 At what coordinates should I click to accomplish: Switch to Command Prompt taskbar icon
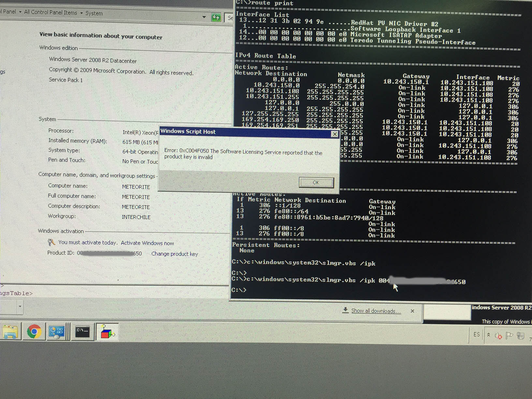point(82,332)
